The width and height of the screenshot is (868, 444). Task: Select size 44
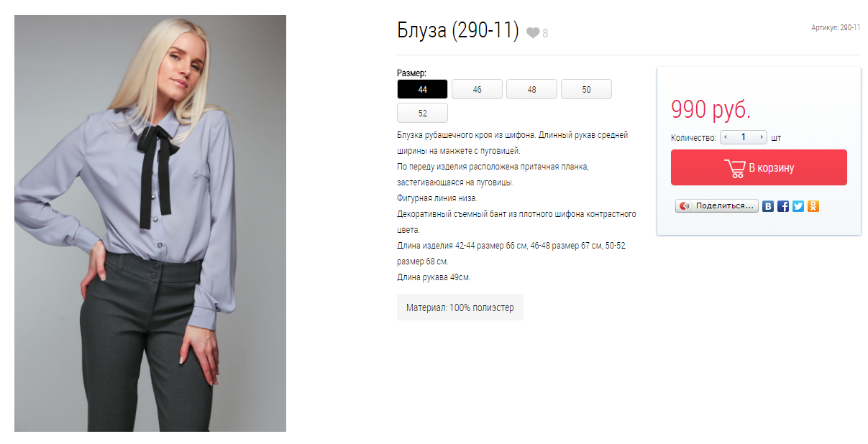click(x=422, y=89)
